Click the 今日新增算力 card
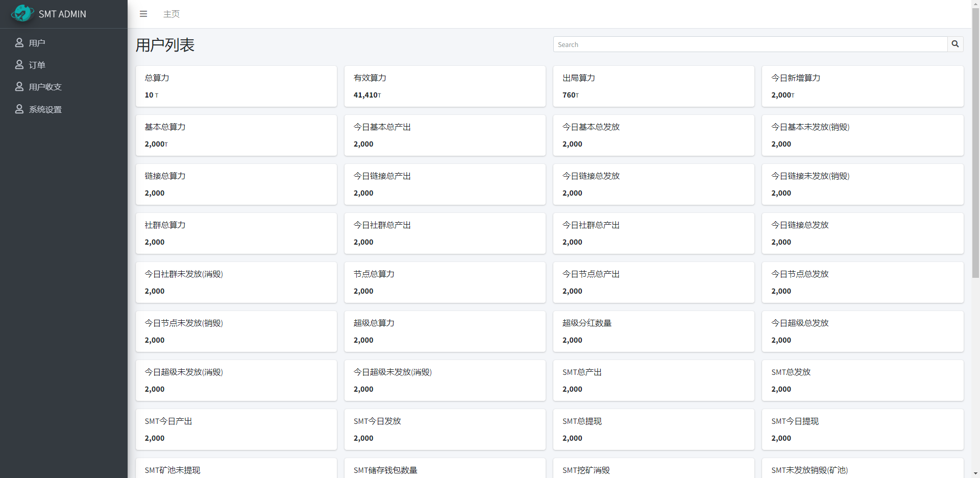980x478 pixels. [x=862, y=86]
